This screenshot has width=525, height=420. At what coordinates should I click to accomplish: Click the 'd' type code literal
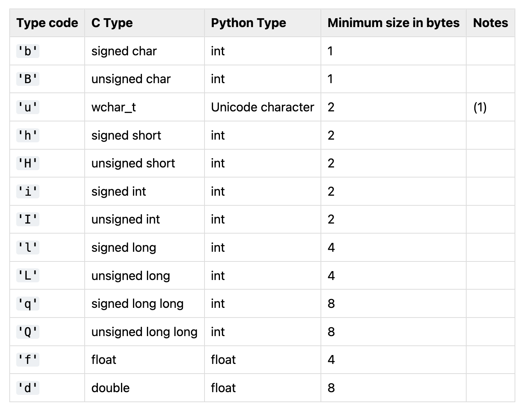[x=28, y=388]
